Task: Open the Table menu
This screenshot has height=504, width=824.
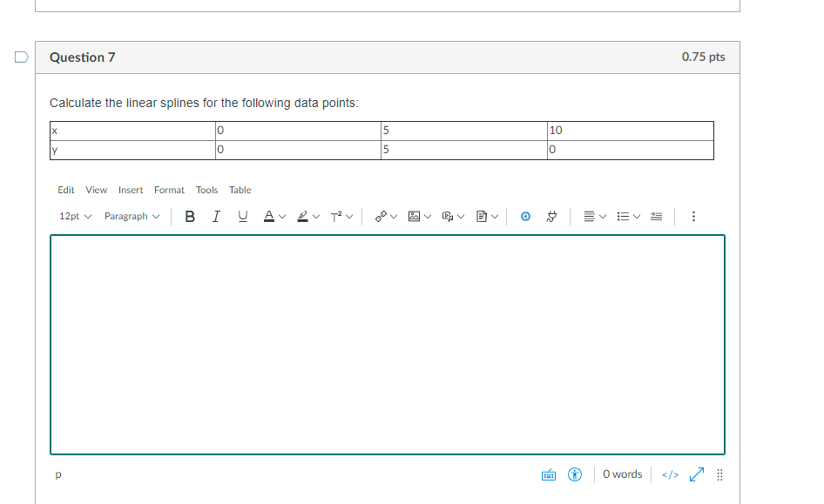Action: click(x=240, y=190)
